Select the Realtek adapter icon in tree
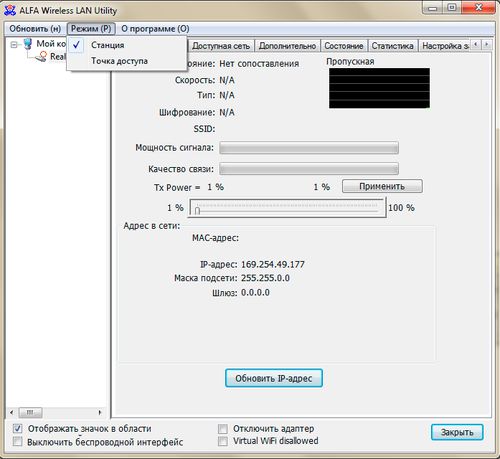 [41, 57]
